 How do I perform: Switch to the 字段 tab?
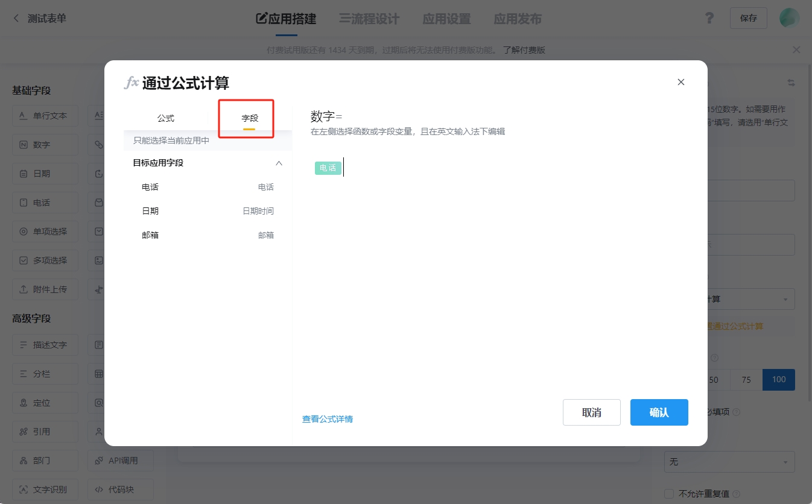[249, 118]
